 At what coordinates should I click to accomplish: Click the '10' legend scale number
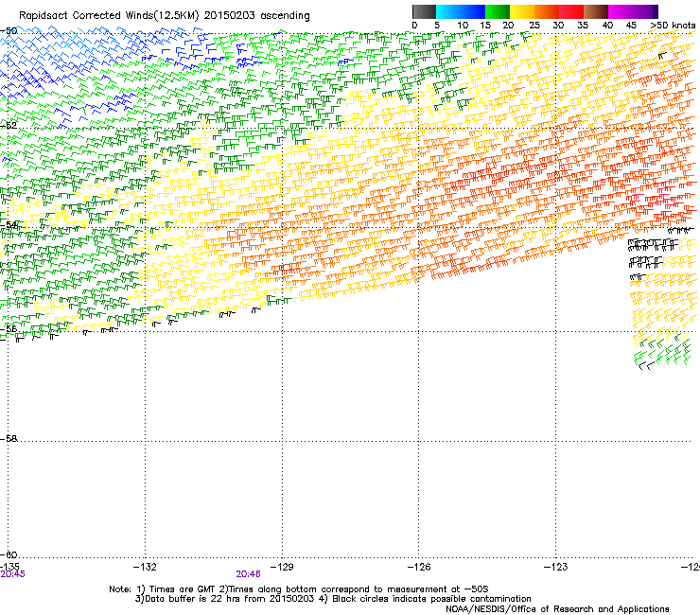(463, 26)
